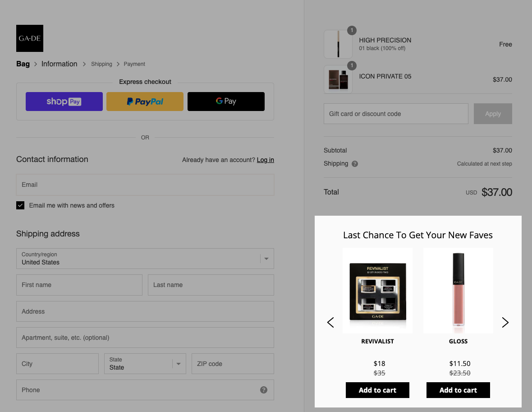Go back to Bag breadcrumb
This screenshot has height=412, width=532.
(23, 64)
